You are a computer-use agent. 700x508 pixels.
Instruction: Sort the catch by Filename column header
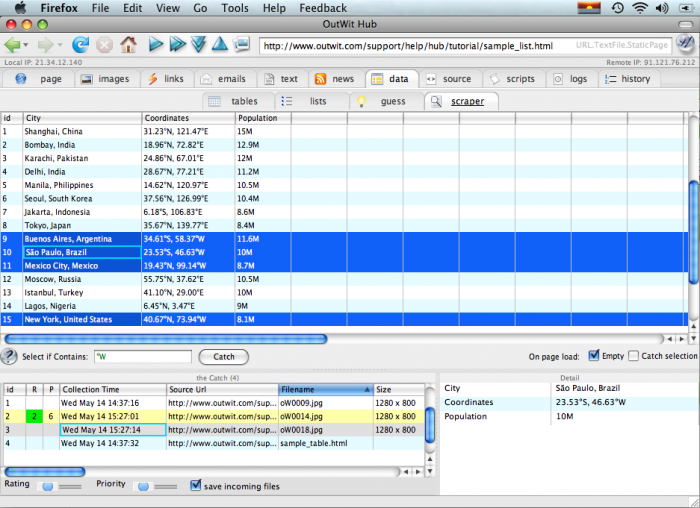[325, 389]
